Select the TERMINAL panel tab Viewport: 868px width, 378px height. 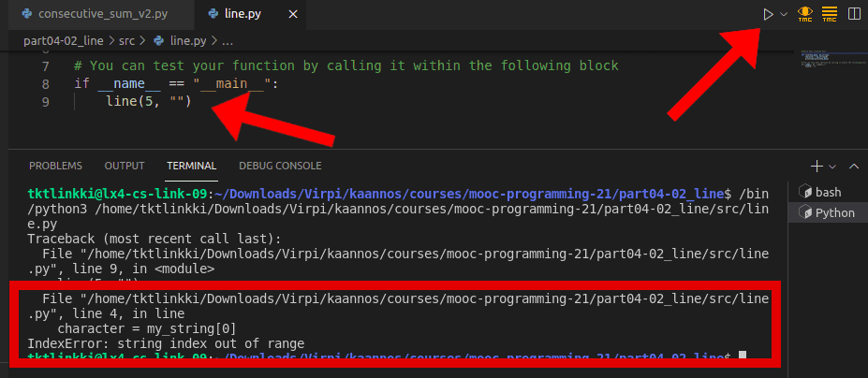[191, 166]
